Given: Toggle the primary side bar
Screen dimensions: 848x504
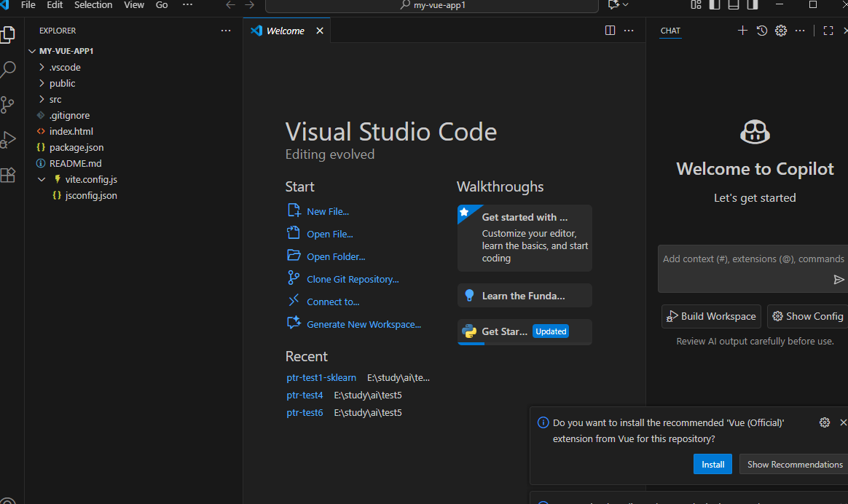Looking at the screenshot, I should pos(715,5).
